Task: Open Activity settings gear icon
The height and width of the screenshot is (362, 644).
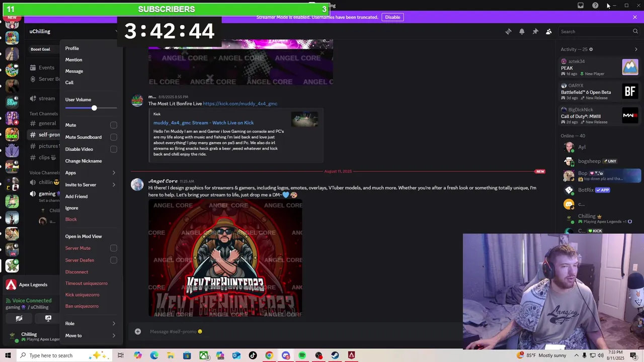Action: click(x=591, y=49)
